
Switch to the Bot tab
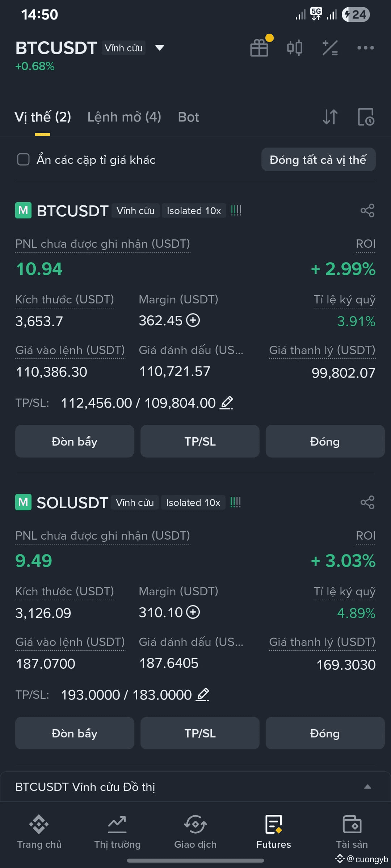[x=188, y=117]
